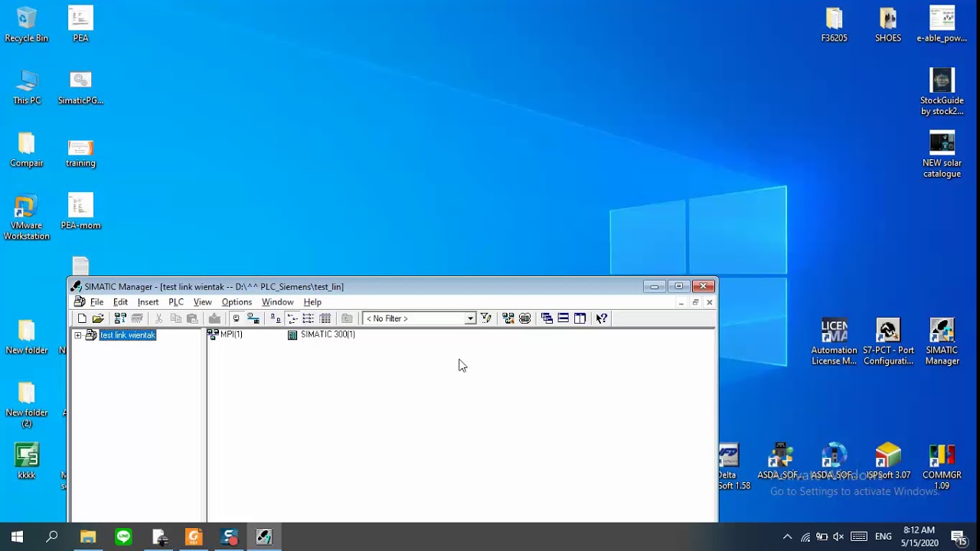Click the Edit Filter funnel icon
Viewport: 980px width, 551px height.
tap(485, 318)
